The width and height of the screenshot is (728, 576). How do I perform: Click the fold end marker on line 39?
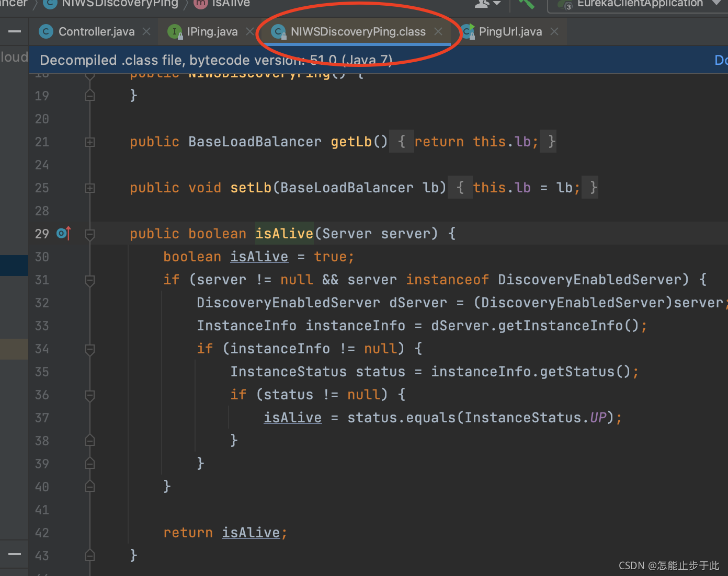pos(90,463)
